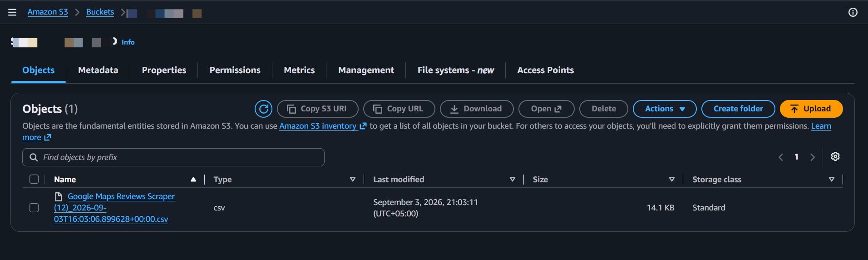Switch to the Metadata tab
Viewport: 868px width, 260px height.
(98, 70)
